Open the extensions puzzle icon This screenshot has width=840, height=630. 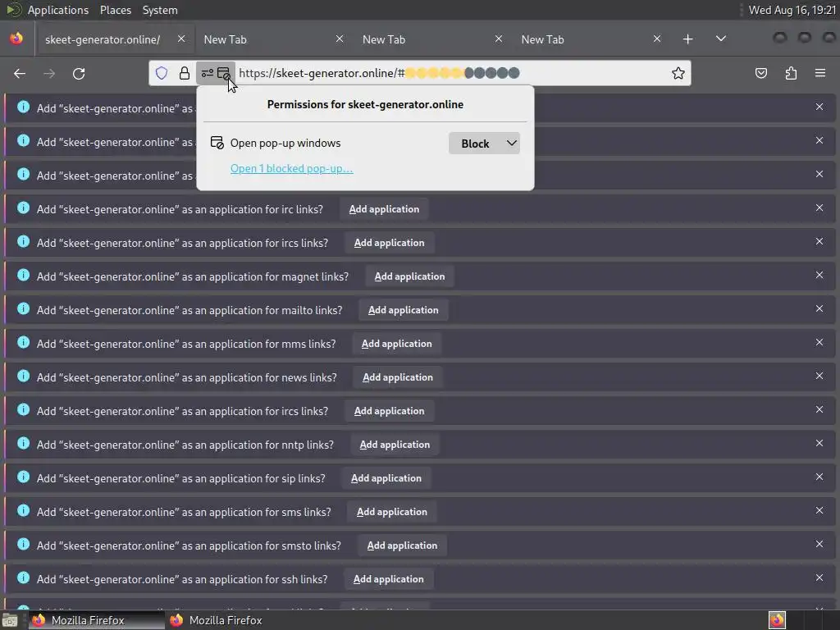(791, 73)
